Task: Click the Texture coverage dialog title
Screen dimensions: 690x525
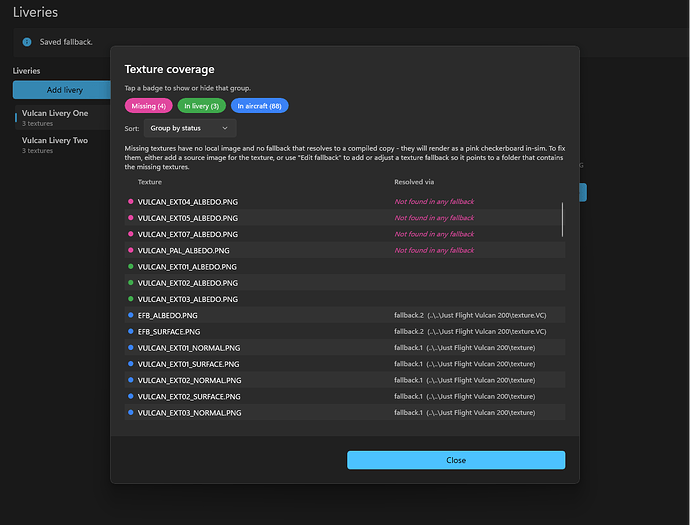Action: tap(169, 70)
